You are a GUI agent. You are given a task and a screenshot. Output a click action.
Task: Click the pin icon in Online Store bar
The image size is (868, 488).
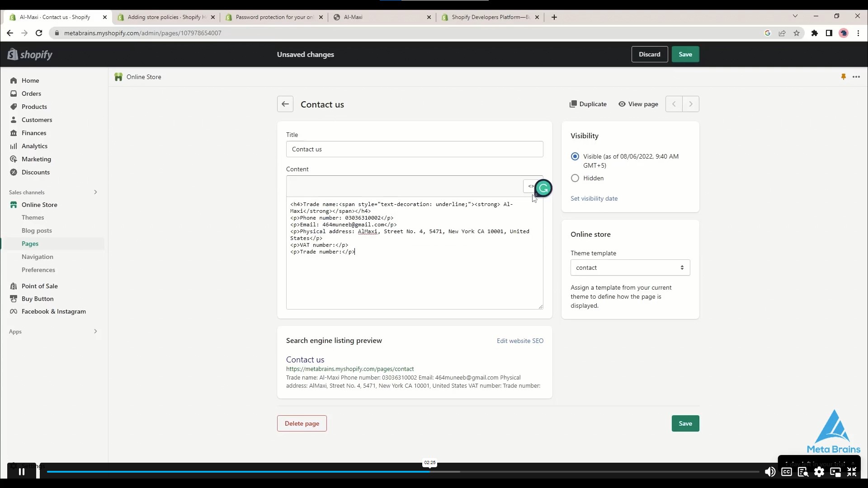click(x=843, y=77)
